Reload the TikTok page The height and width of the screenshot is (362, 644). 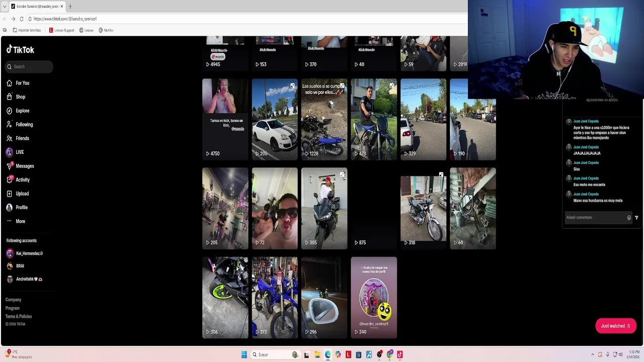[22, 19]
